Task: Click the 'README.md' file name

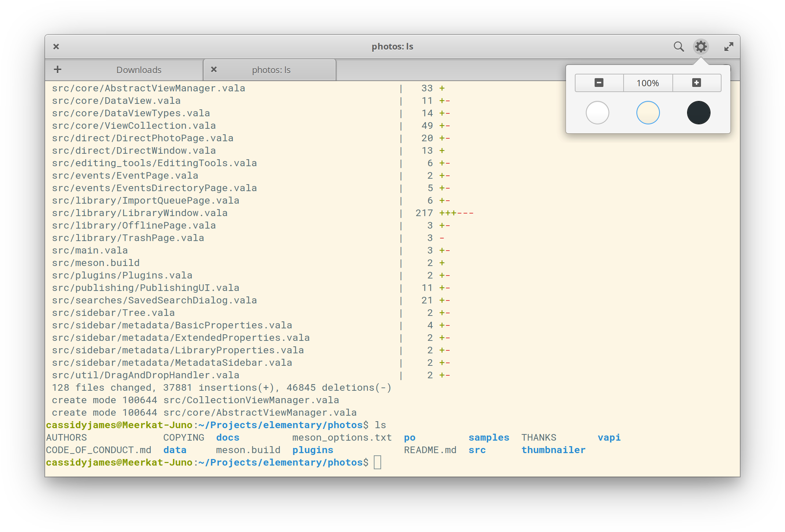Action: tap(430, 450)
